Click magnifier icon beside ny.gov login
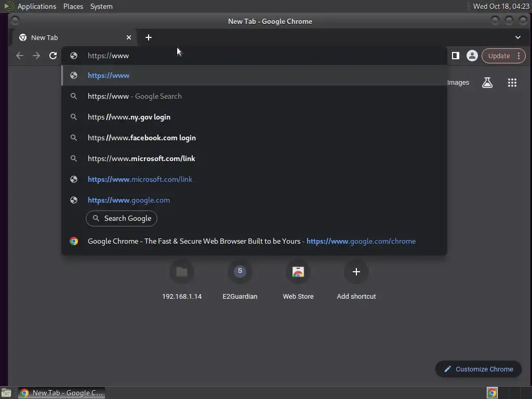The image size is (532, 399). coord(74,117)
